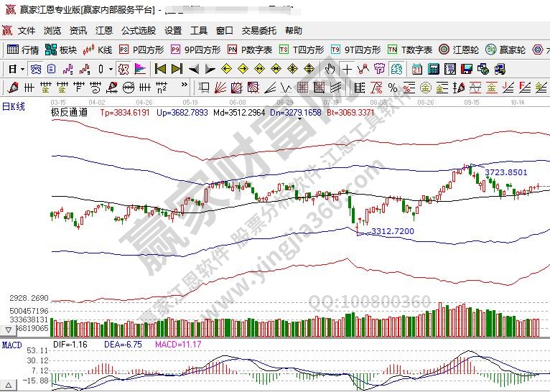Open the 交易委托 menu
The width and height of the screenshot is (550, 392).
(258, 31)
